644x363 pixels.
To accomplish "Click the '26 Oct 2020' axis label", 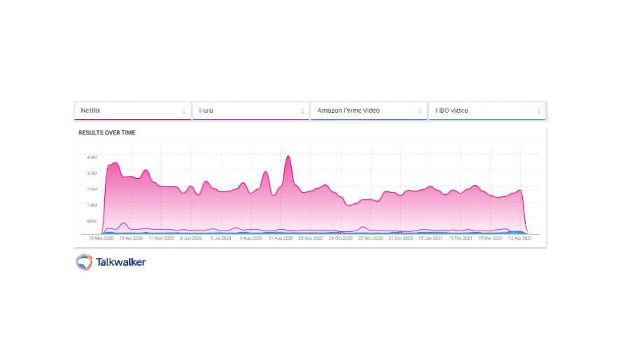I will click(340, 238).
